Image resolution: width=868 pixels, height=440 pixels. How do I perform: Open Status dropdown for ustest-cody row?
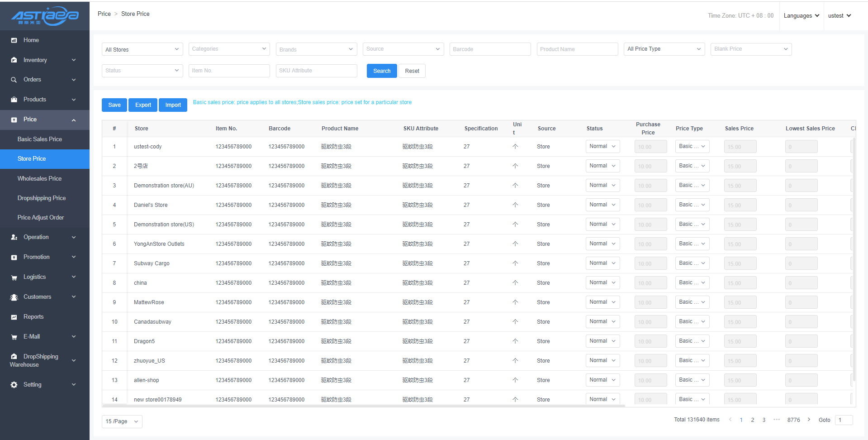[x=602, y=147]
